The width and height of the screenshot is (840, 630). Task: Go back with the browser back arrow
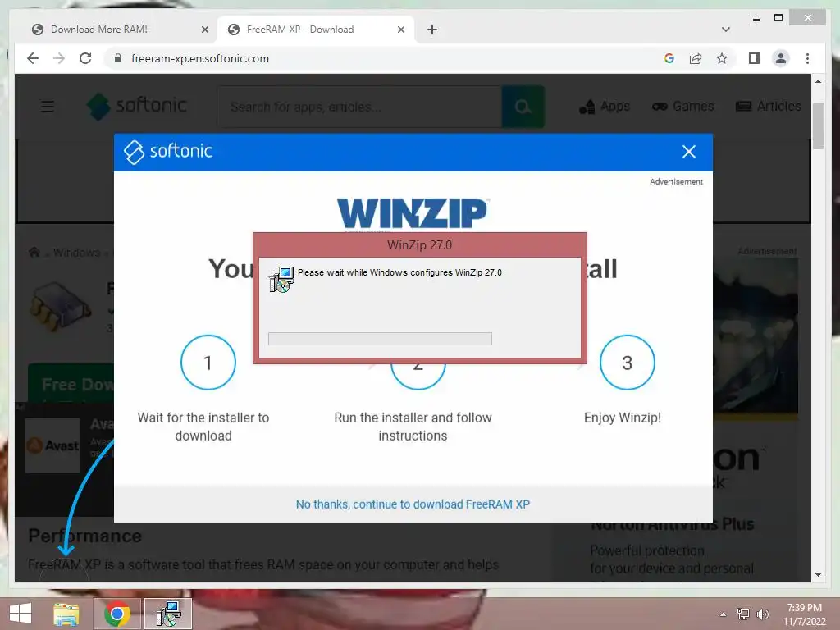(33, 58)
